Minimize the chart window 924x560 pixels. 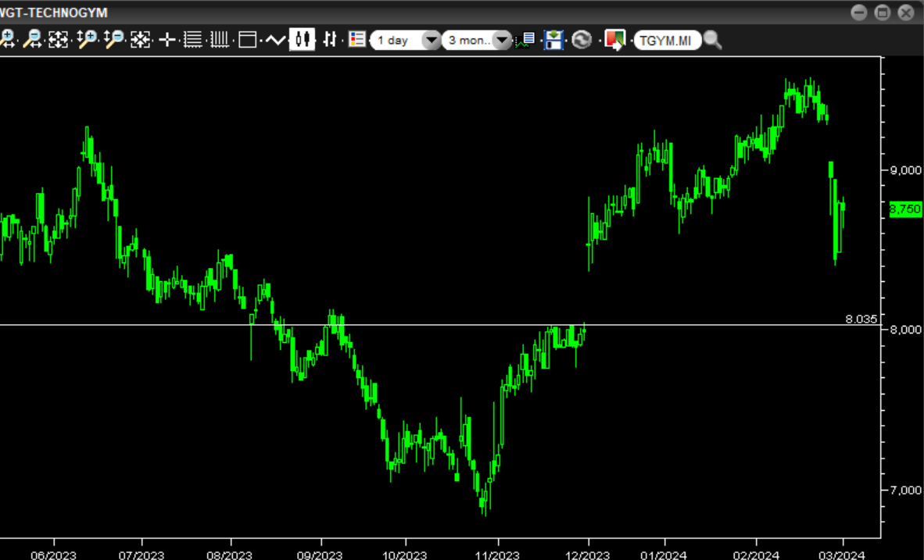(858, 12)
